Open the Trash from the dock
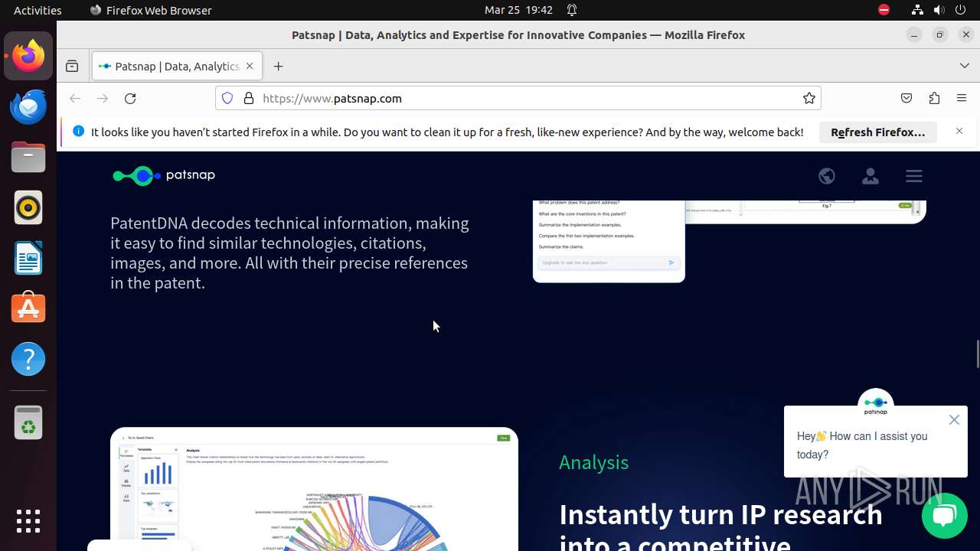980x551 pixels. [x=28, y=422]
